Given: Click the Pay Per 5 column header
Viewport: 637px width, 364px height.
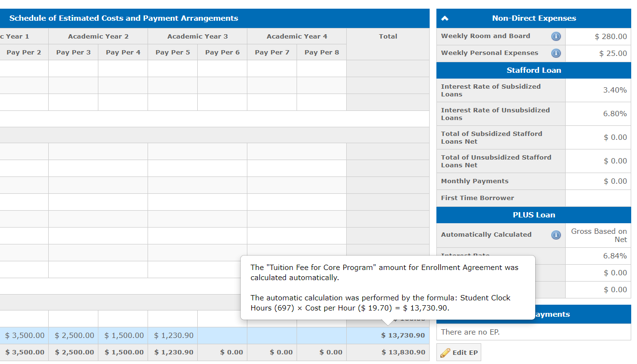Looking at the screenshot, I should click(173, 53).
